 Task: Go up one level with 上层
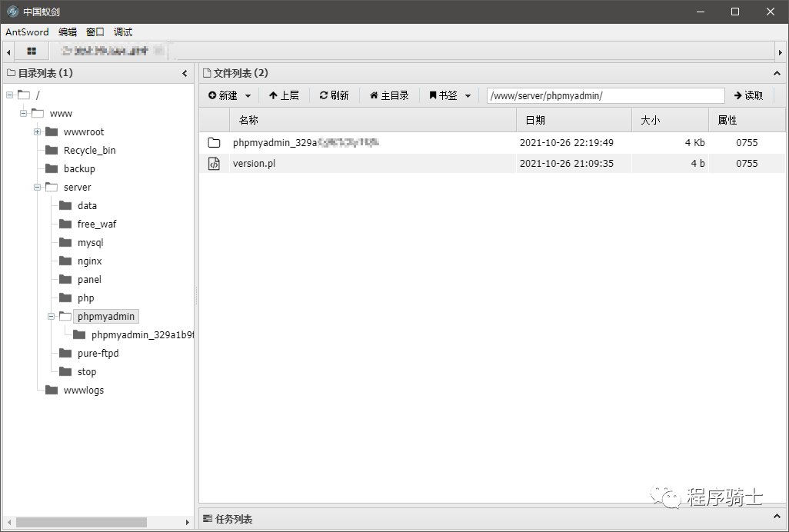click(284, 95)
